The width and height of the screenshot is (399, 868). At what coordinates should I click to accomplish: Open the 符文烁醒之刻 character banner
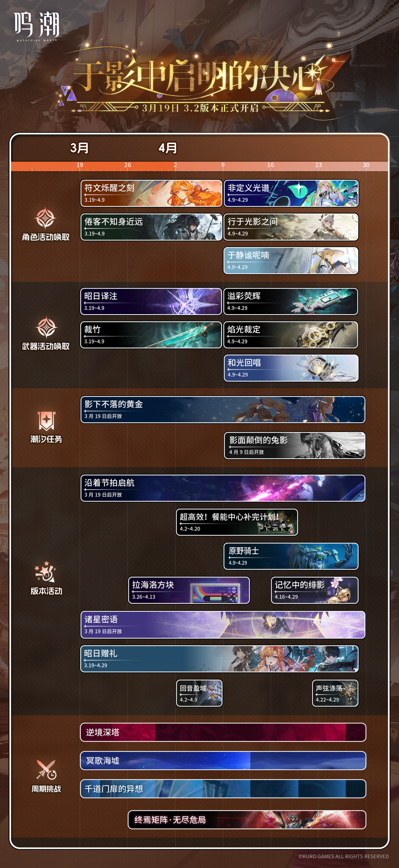pos(151,193)
